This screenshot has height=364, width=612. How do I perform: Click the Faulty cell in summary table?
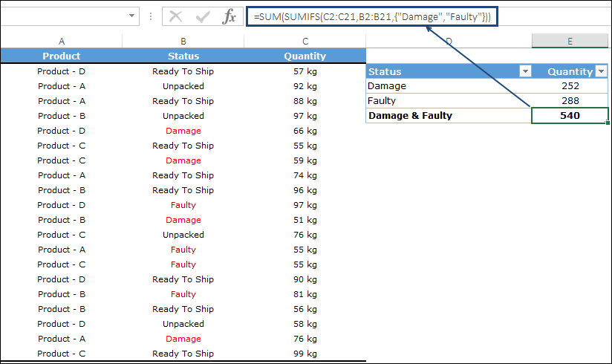(449, 101)
